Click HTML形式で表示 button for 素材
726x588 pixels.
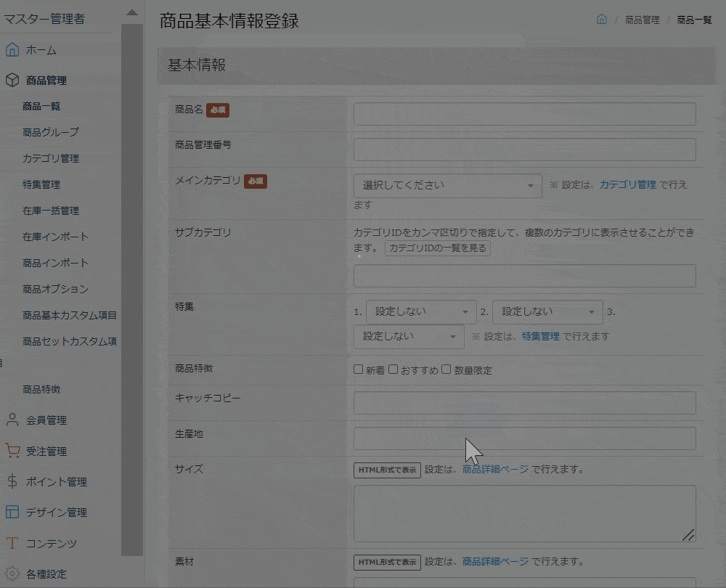387,562
